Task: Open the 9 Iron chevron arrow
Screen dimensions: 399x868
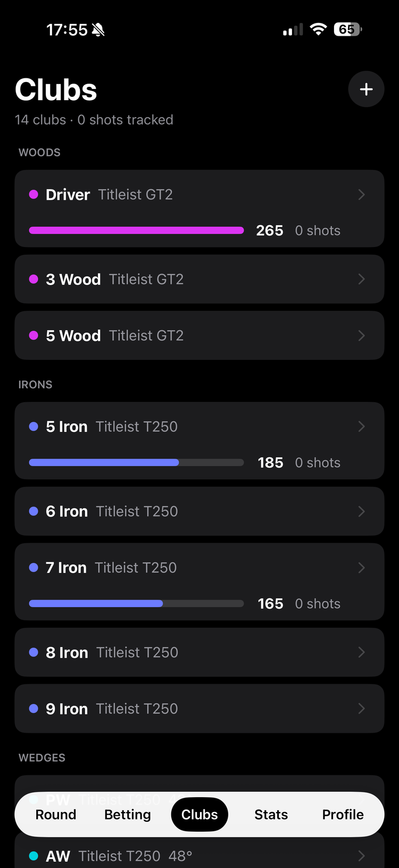Action: click(x=361, y=708)
